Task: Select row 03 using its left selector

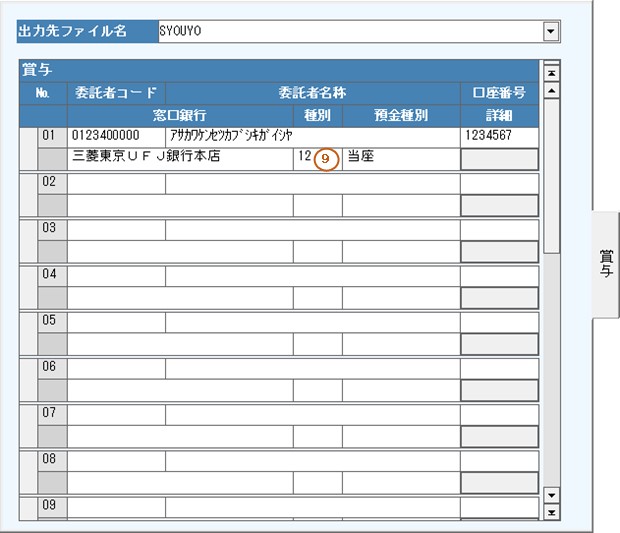Action: pos(28,239)
